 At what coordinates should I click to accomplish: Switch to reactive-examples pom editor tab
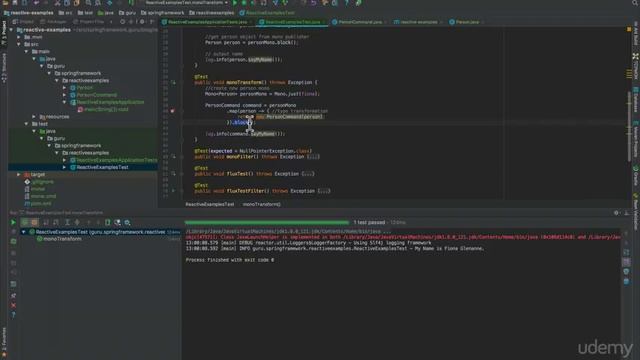point(418,22)
